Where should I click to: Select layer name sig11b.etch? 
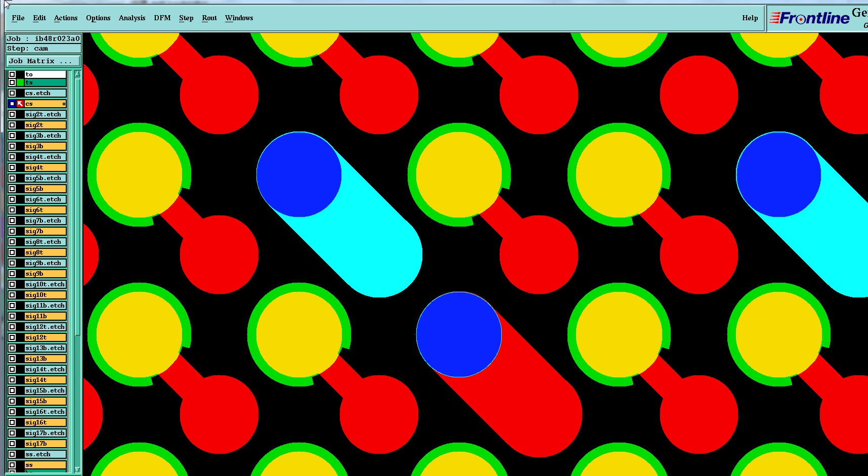(x=46, y=306)
